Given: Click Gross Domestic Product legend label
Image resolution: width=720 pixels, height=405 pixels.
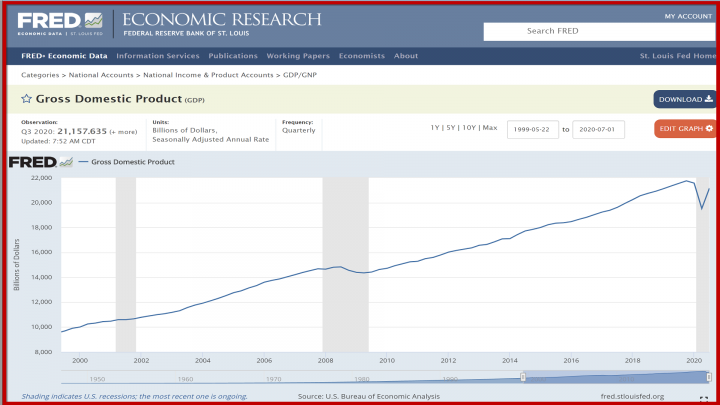Looking at the screenshot, I should (133, 162).
